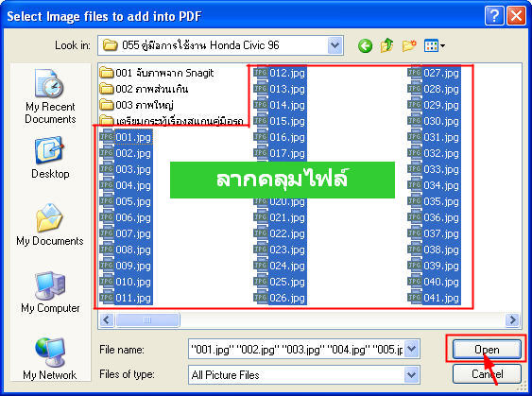
Task: Select file 037.jpg
Action: click(434, 233)
